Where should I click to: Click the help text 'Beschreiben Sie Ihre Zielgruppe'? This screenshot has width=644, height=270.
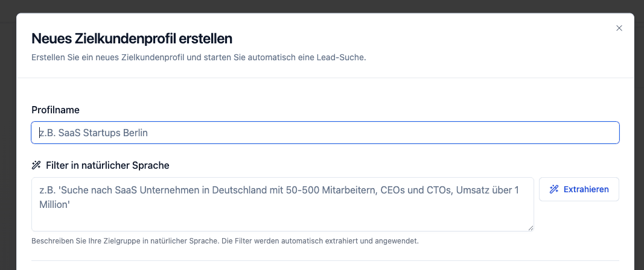[x=225, y=241]
